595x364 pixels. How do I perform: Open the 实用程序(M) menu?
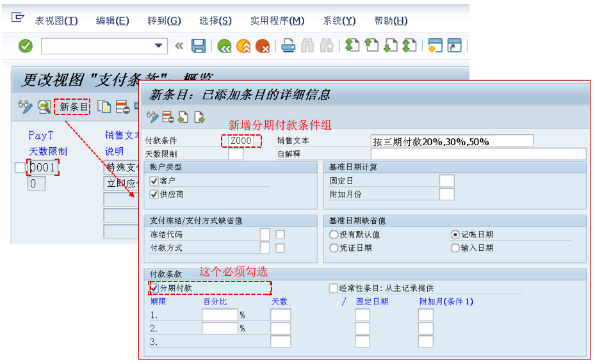coord(277,21)
